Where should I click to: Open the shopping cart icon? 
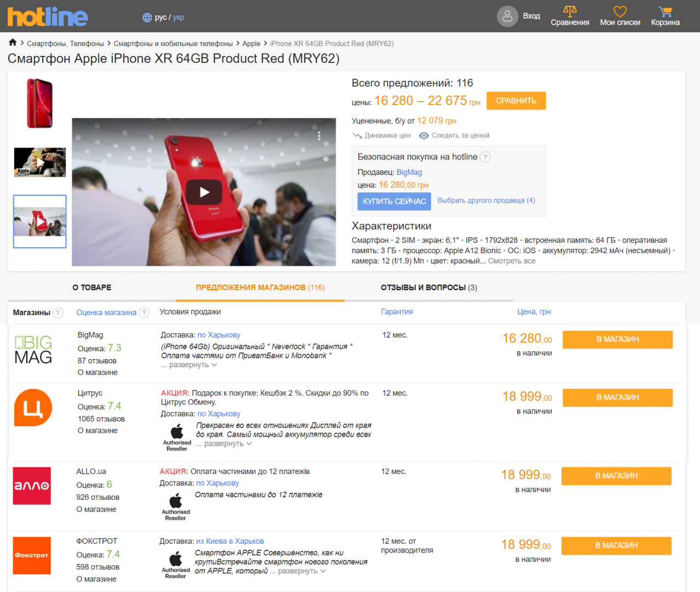pos(665,11)
